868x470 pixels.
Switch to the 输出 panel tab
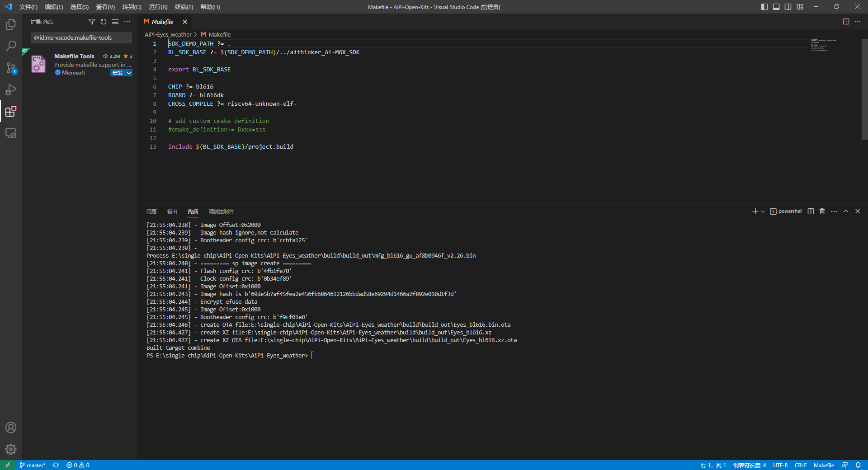pos(172,211)
